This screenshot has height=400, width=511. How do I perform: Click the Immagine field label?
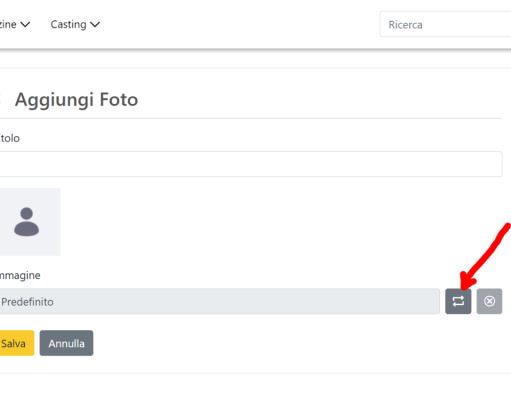tap(20, 276)
